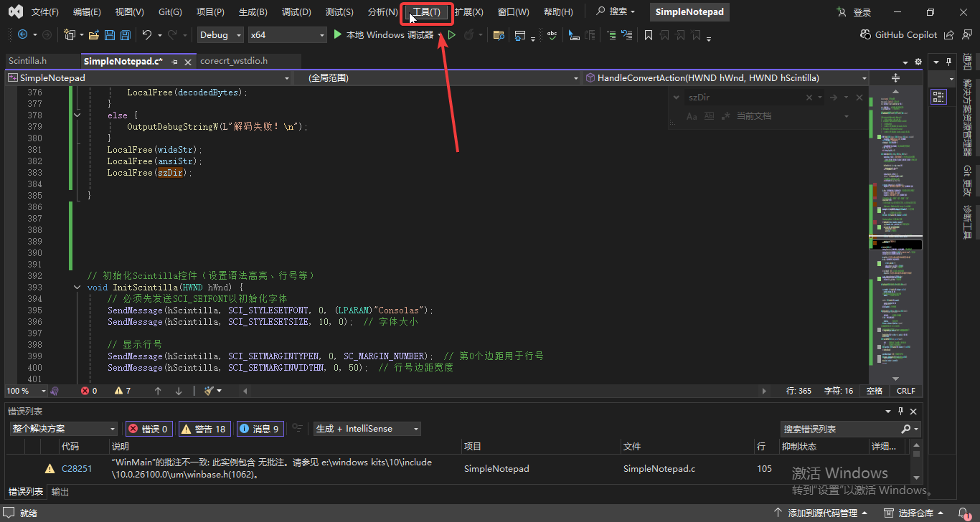Open the 整个解决方案 scope filter dropdown
The image size is (980, 522).
pos(64,429)
